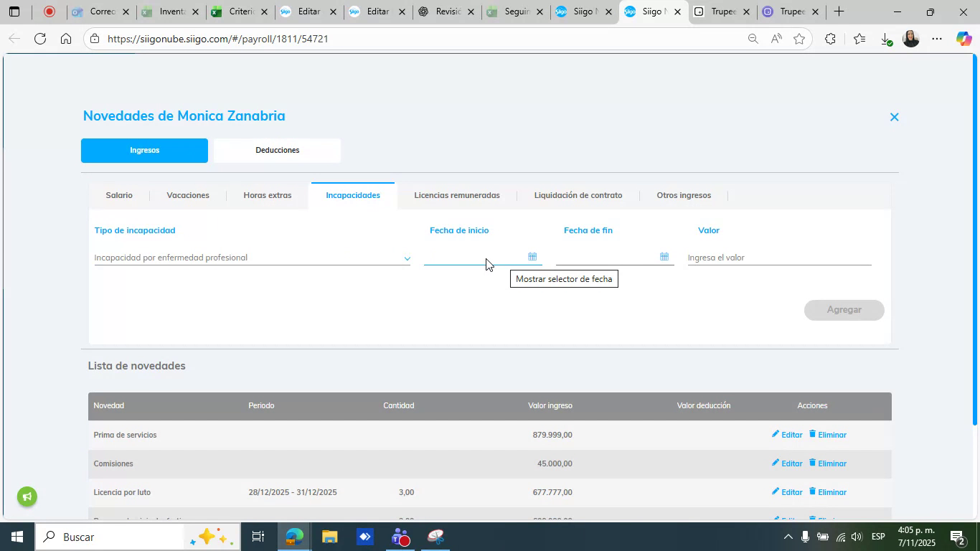The height and width of the screenshot is (551, 980).
Task: Click pencil icon for Prima de servicios
Action: (x=775, y=434)
